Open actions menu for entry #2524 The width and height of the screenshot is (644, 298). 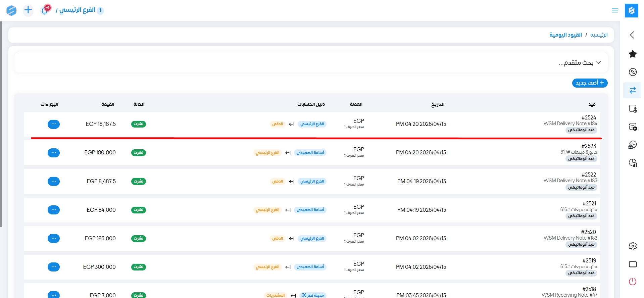[x=54, y=124]
